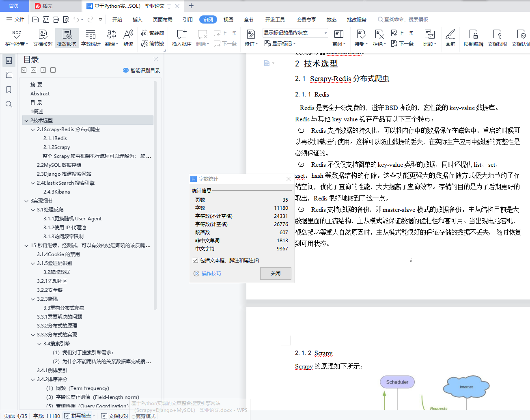Collapse the 2.1Scrapy-Redis 分布式爬虫 node
530x420 pixels.
(x=33, y=129)
